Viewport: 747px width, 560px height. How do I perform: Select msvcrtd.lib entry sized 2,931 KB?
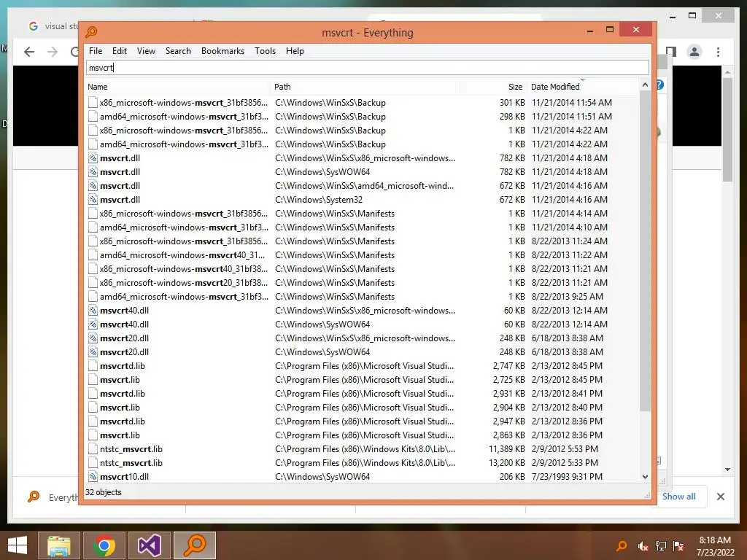123,393
